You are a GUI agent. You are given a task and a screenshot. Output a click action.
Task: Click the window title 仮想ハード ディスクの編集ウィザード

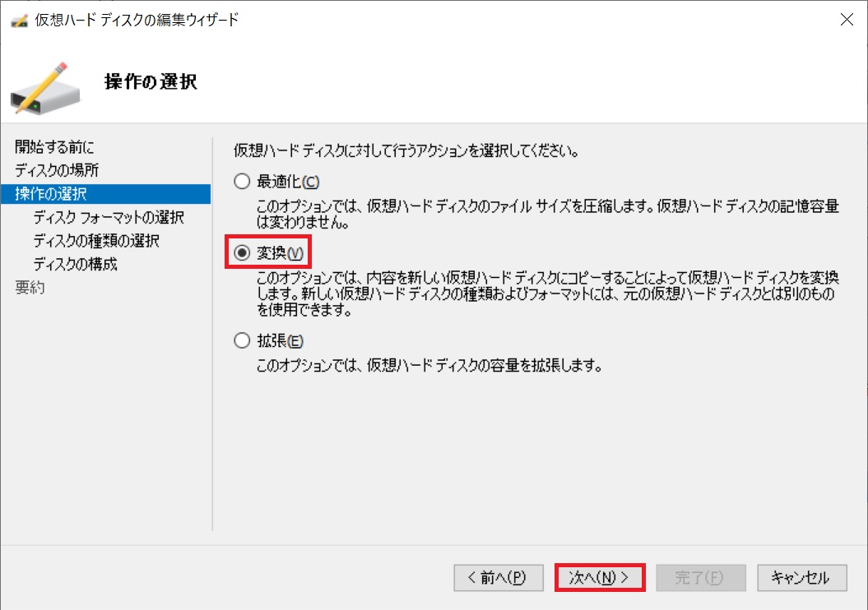137,20
